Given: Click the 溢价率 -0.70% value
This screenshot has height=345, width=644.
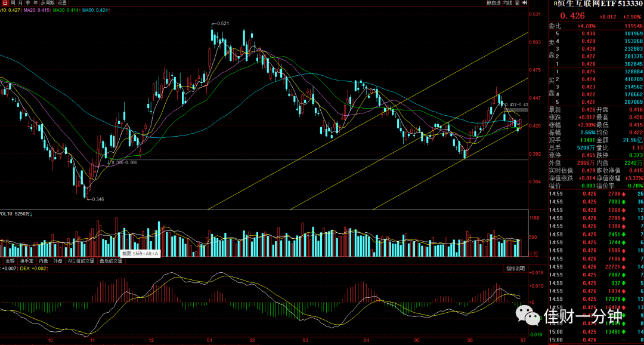Looking at the screenshot, I should (634, 186).
